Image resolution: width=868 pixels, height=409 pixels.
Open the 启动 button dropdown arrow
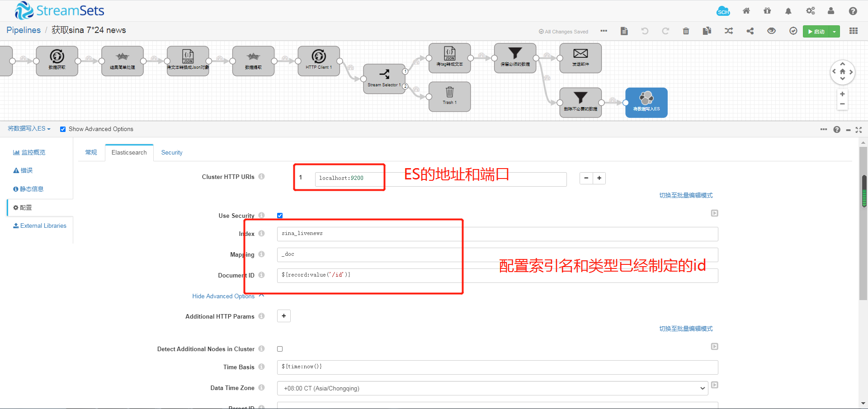(834, 31)
